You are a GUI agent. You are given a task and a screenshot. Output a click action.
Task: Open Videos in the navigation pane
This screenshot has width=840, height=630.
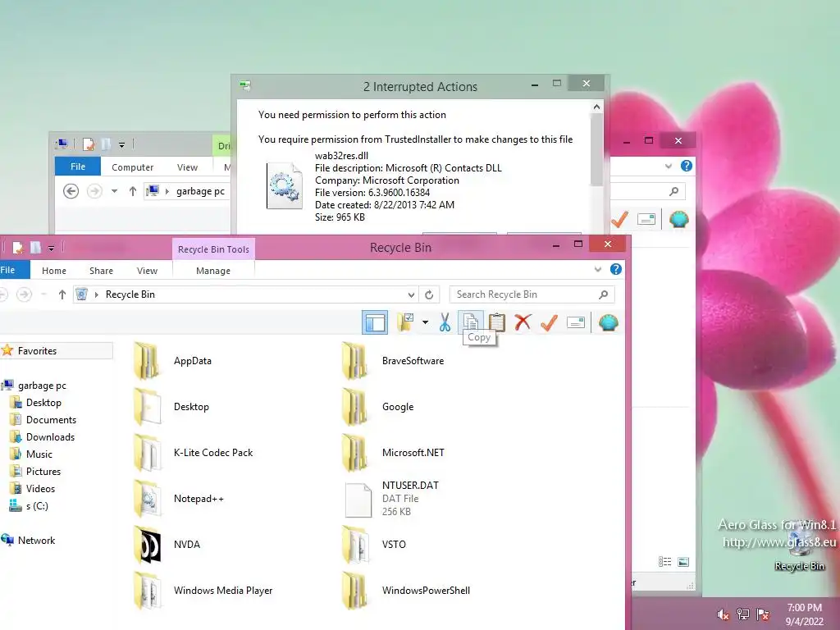pos(40,489)
